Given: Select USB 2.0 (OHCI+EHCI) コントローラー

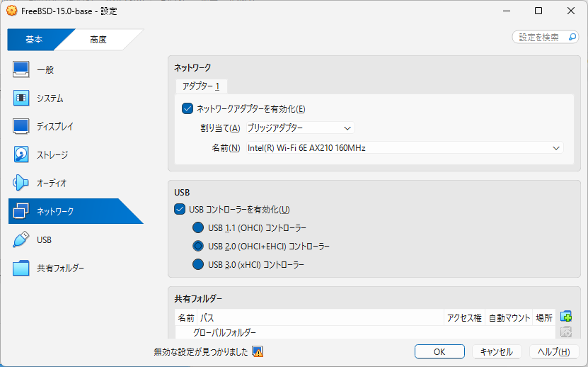Looking at the screenshot, I should tap(198, 246).
